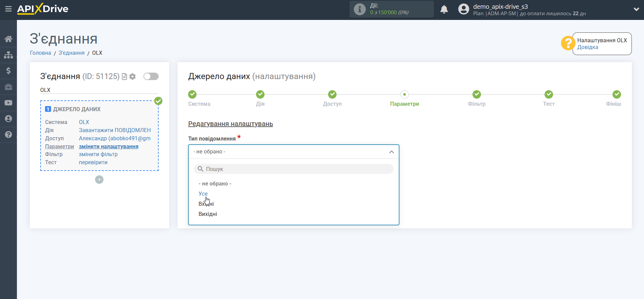
Task: Click Завантажити ПОВІДОМЛЕН action link
Action: (x=115, y=130)
